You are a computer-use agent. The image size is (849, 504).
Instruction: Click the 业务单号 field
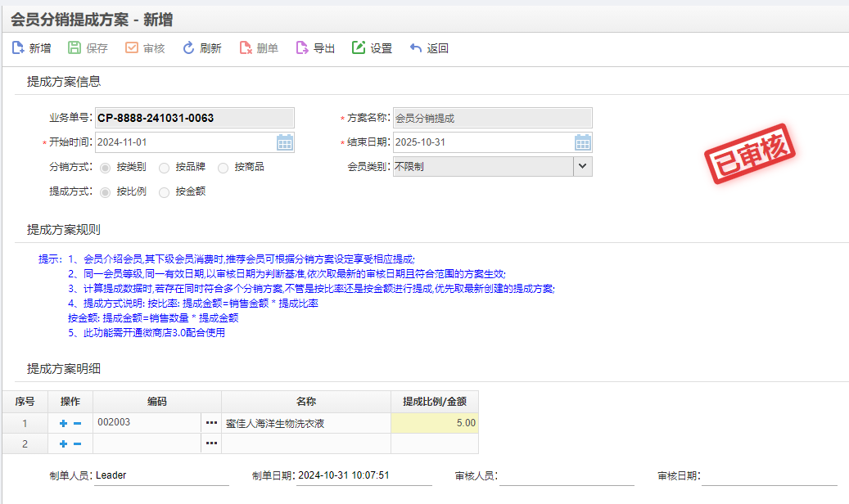tap(195, 118)
